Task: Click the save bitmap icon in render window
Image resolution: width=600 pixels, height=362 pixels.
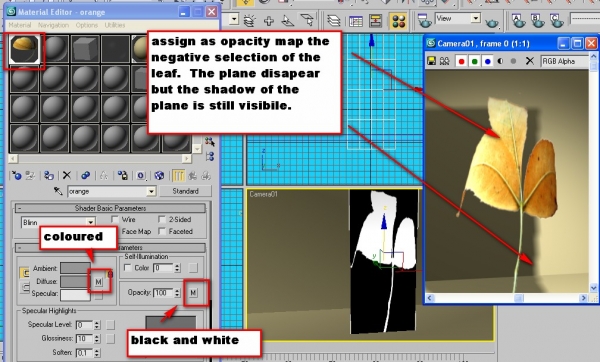Action: [x=432, y=61]
